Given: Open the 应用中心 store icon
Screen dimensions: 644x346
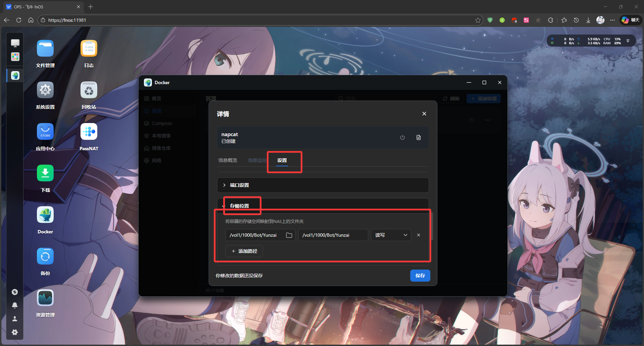Looking at the screenshot, I should tap(45, 132).
